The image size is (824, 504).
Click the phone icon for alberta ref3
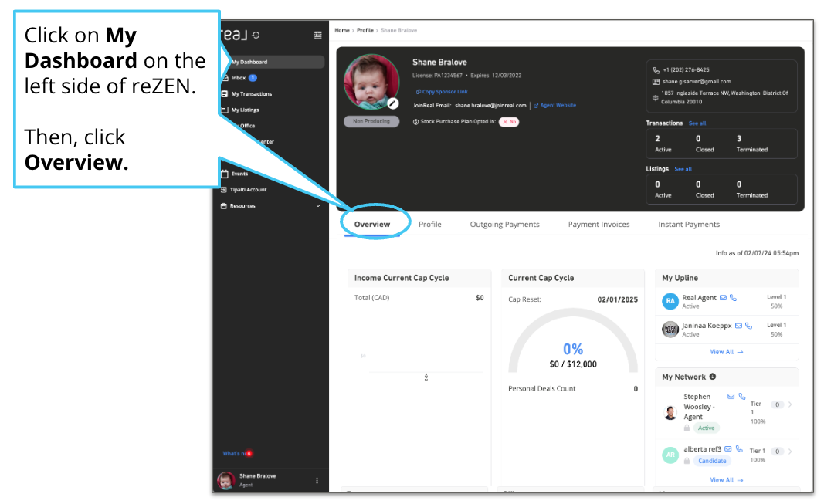pos(738,449)
